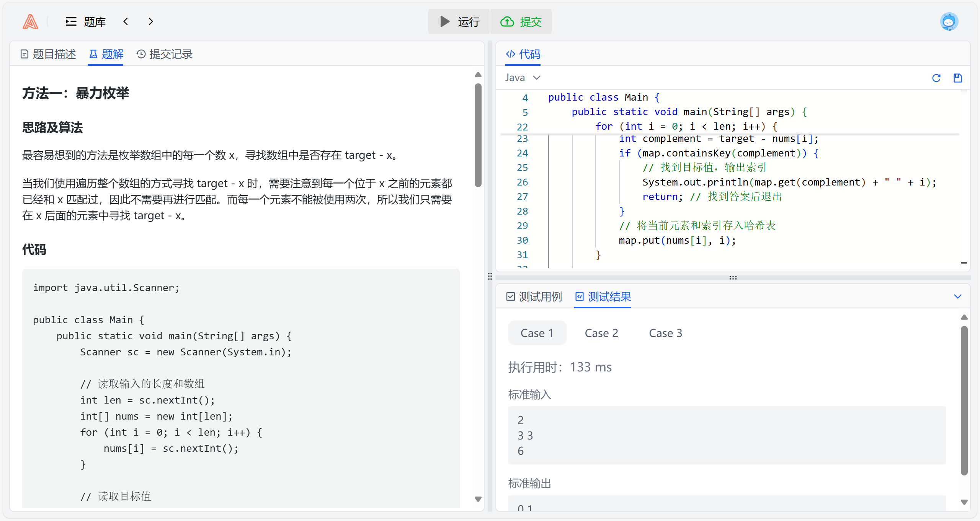Select the Case 2 test result
This screenshot has width=980, height=521.
coord(601,333)
